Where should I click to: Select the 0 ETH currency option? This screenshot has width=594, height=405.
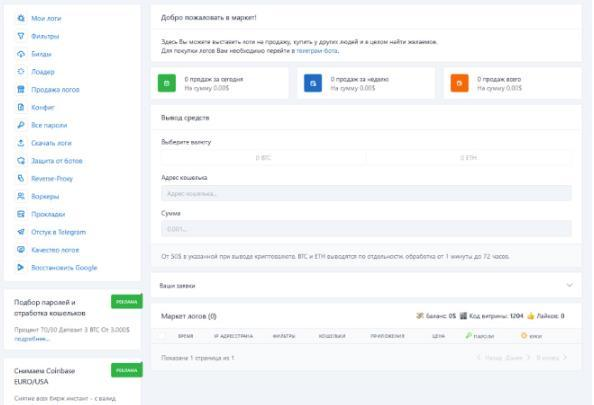tap(469, 158)
